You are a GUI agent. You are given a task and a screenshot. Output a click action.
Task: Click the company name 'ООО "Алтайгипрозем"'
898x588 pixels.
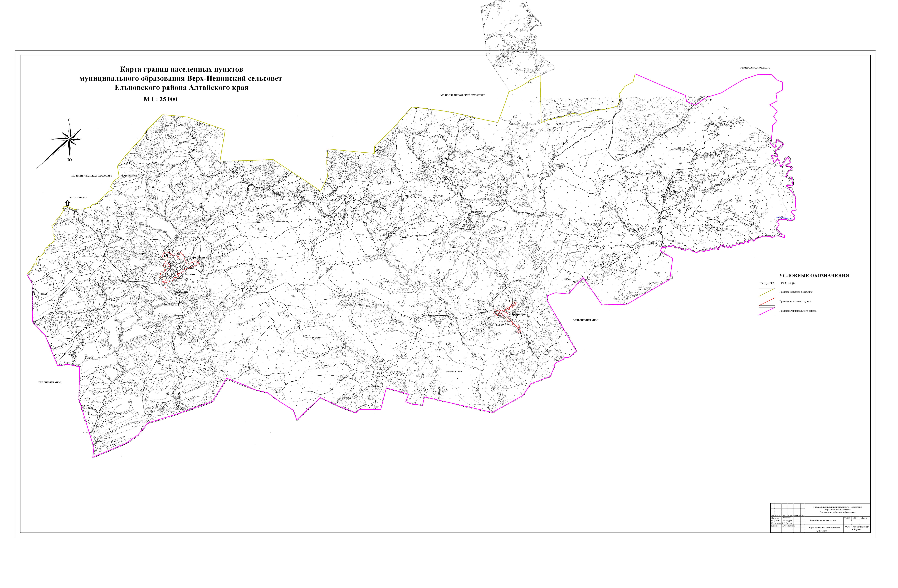tap(857, 527)
